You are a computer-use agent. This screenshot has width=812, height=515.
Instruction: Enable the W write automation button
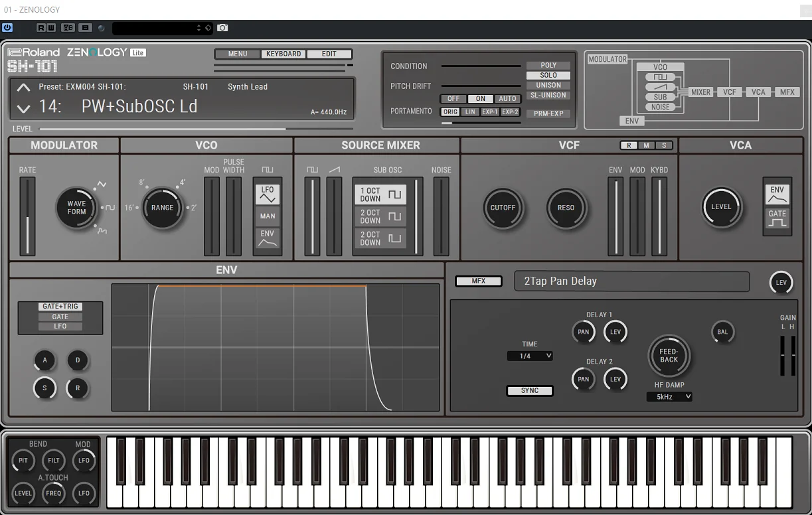pos(50,28)
